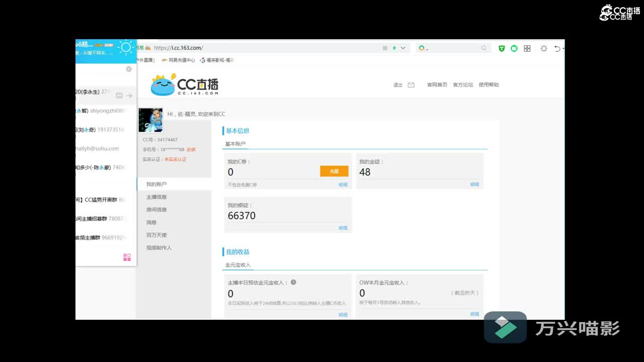Click the user avatar picture
Image resolution: width=644 pixels, height=362 pixels.
pyautogui.click(x=150, y=120)
